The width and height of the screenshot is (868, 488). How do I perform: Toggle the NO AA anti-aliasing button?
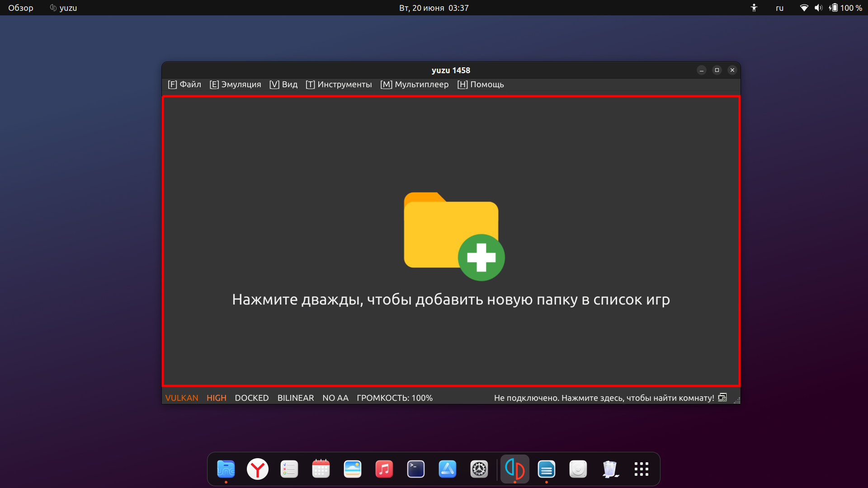335,398
